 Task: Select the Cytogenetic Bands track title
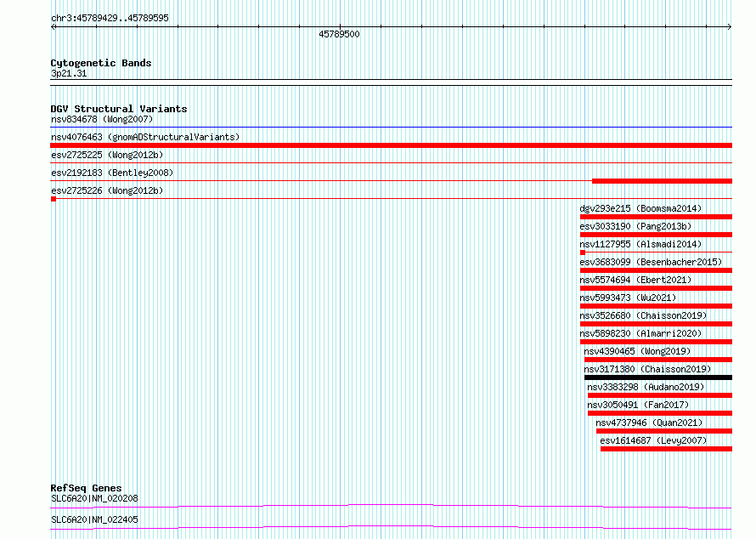(x=101, y=63)
